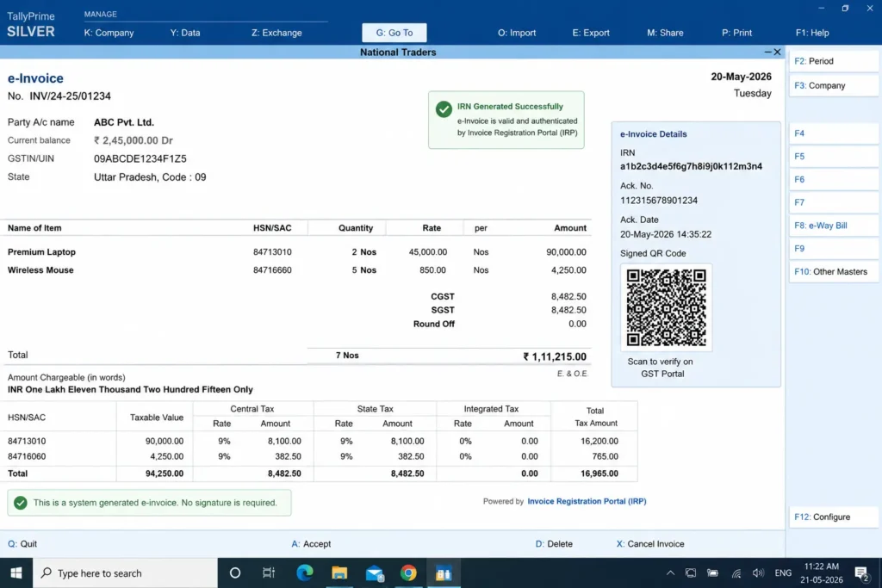The image size is (882, 588).
Task: Launch Microsoft Edge from taskbar
Action: point(304,573)
